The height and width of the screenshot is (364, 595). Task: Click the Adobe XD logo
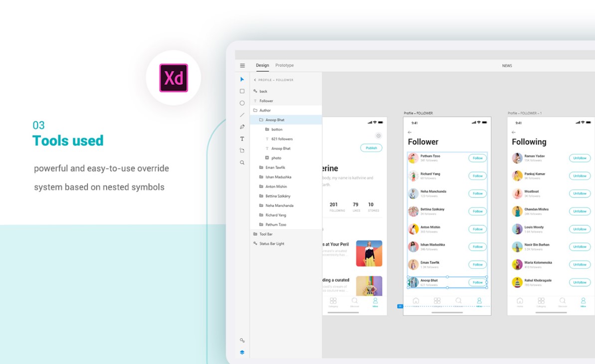point(174,78)
